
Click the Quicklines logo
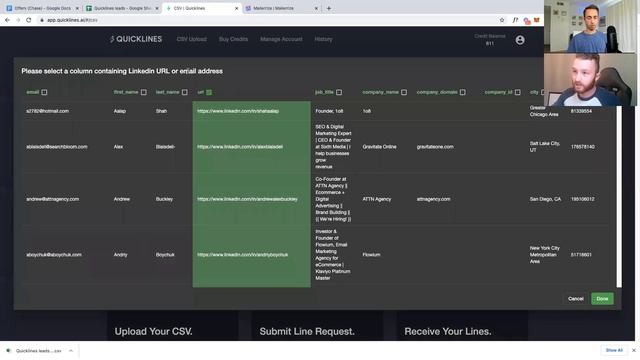(136, 39)
